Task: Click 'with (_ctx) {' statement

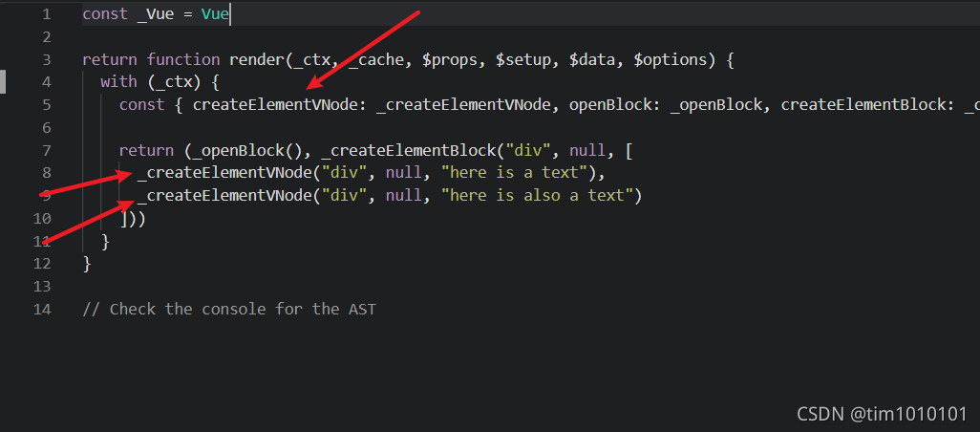Action: [x=160, y=82]
